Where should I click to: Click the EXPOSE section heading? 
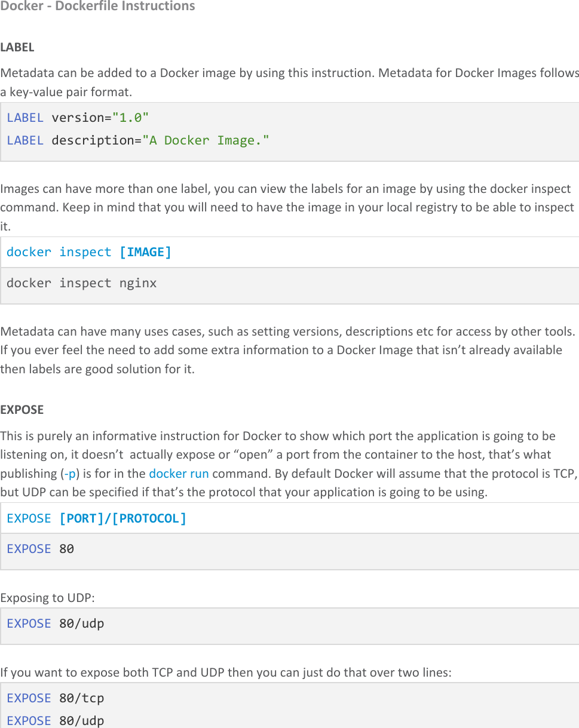22,410
